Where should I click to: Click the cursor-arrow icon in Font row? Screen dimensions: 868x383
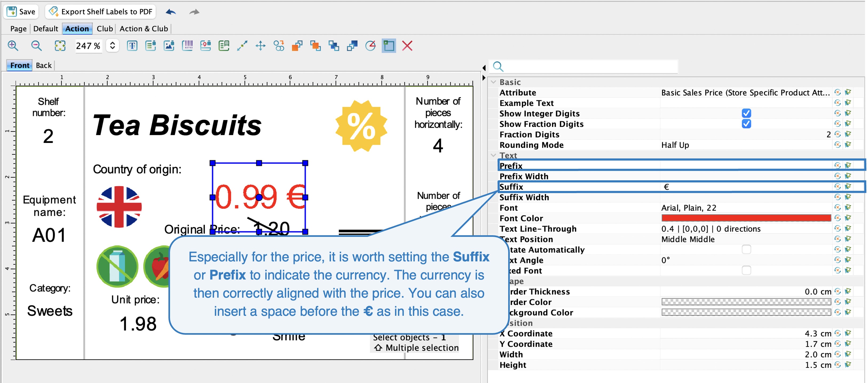tap(848, 208)
